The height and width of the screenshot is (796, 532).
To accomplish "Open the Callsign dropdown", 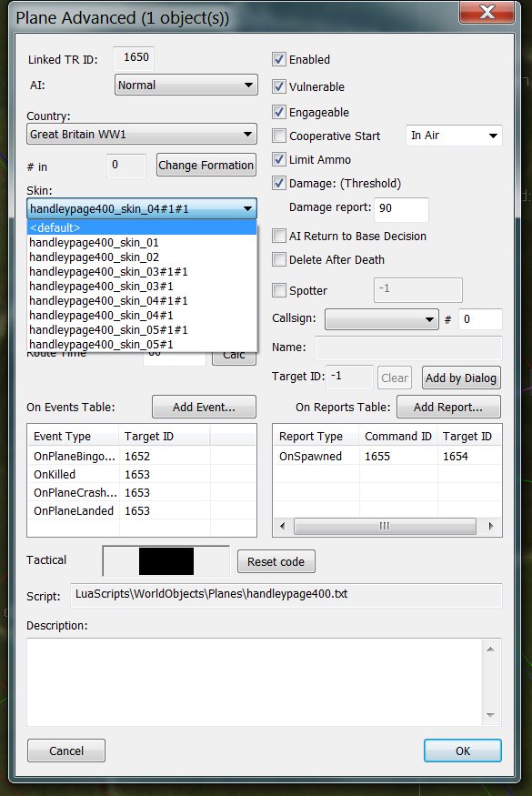I will pyautogui.click(x=382, y=319).
